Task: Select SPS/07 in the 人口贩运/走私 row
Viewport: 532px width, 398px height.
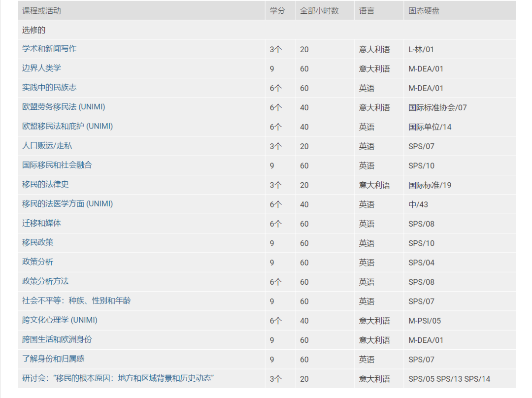Action: pos(421,146)
